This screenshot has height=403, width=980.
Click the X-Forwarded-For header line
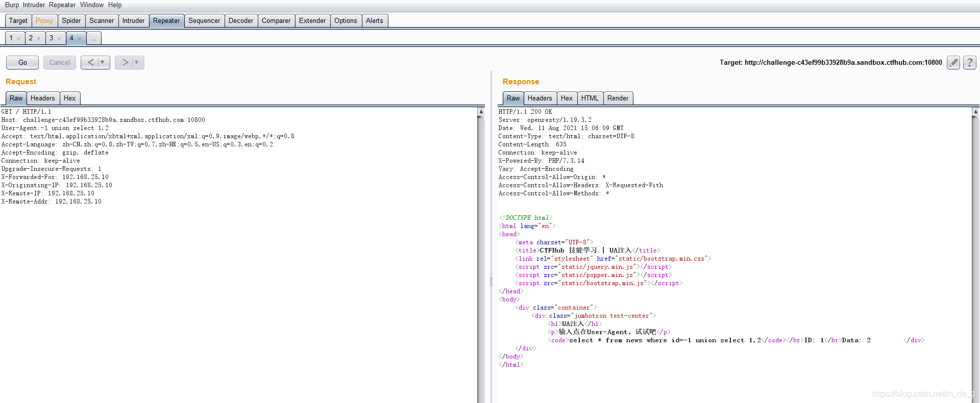[x=55, y=177]
